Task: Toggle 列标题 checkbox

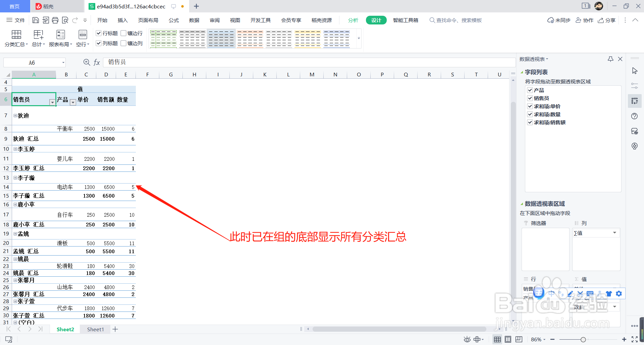Action: coord(99,43)
